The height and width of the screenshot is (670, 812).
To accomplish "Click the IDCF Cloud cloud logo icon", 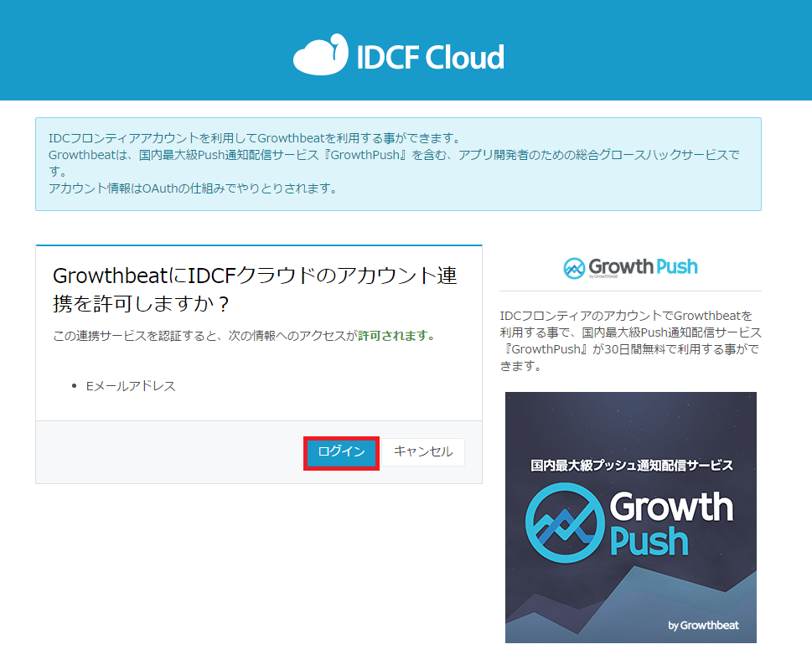I will (320, 54).
